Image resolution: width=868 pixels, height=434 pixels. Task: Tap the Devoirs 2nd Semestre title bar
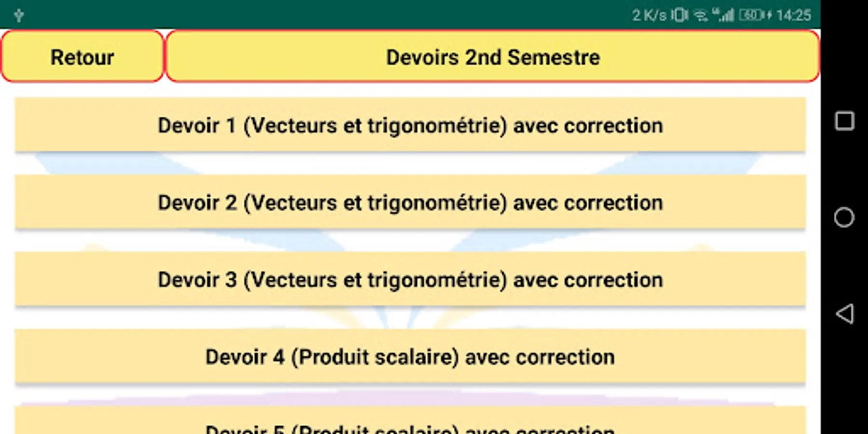pyautogui.click(x=492, y=57)
